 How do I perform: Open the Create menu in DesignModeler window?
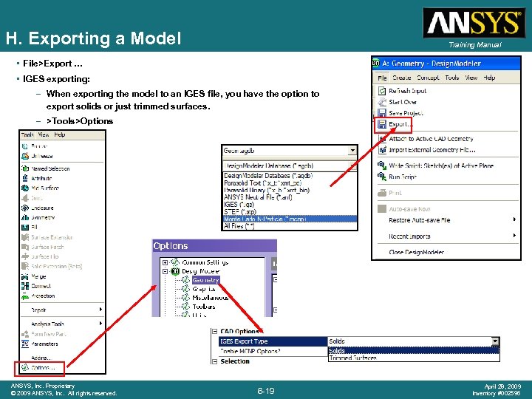pyautogui.click(x=402, y=78)
